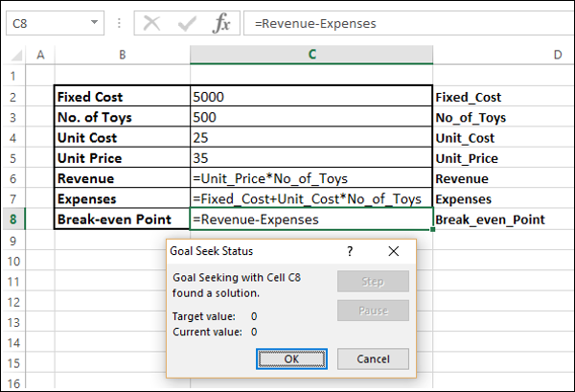575x392 pixels.
Task: Click the Insert Function fx icon
Action: pyautogui.click(x=220, y=24)
